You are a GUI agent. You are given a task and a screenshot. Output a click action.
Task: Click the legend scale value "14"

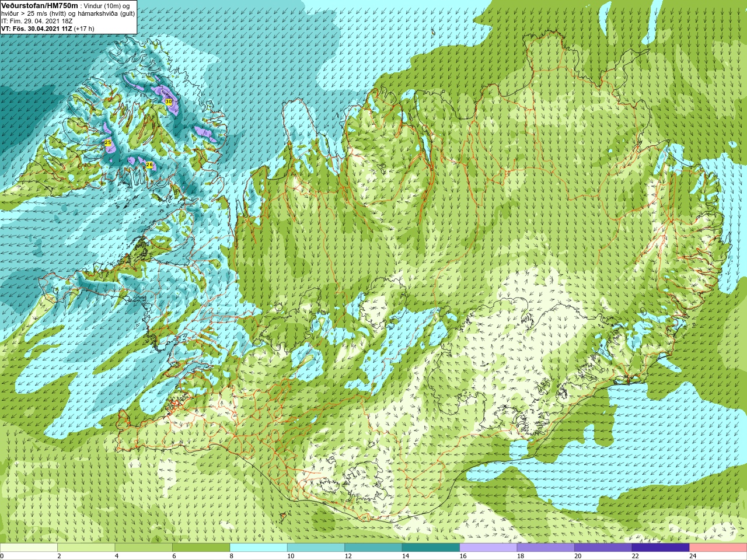tap(405, 556)
